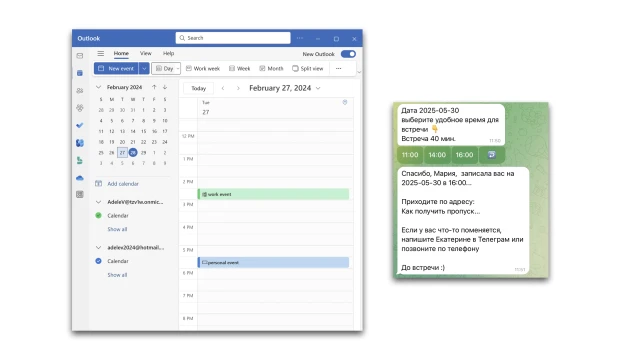Screen dimensions: 640x360
Task: Click the Add calendar link
Action: (123, 184)
